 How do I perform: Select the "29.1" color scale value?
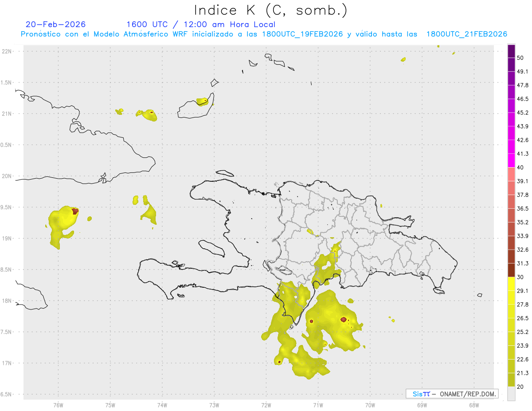(523, 291)
